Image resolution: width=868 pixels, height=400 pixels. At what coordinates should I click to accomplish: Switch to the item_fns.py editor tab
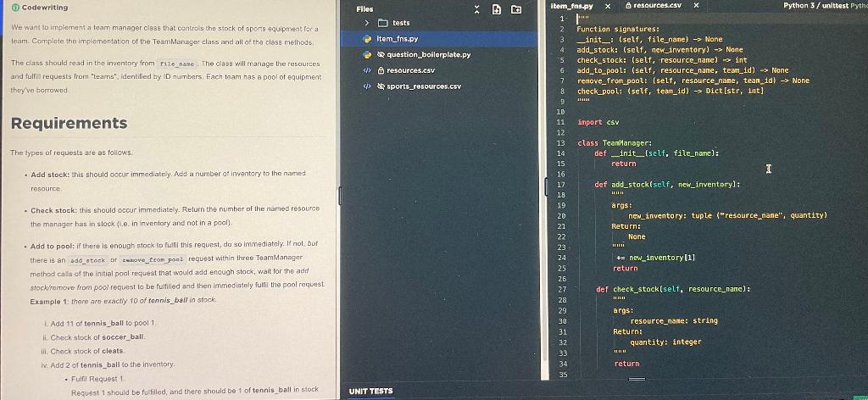point(572,6)
